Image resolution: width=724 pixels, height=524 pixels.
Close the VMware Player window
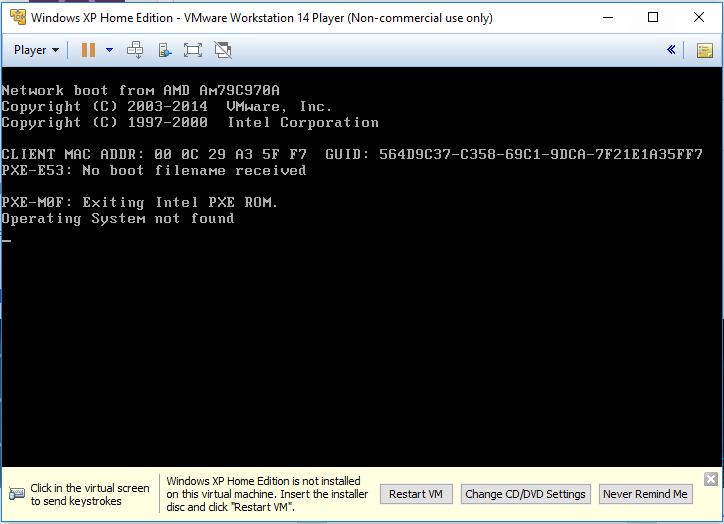click(699, 18)
